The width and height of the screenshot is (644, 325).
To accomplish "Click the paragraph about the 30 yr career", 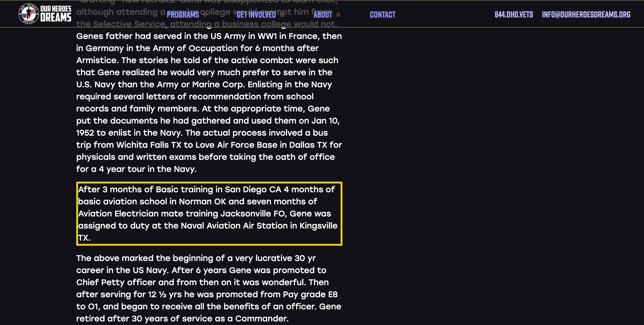I will point(209,288).
